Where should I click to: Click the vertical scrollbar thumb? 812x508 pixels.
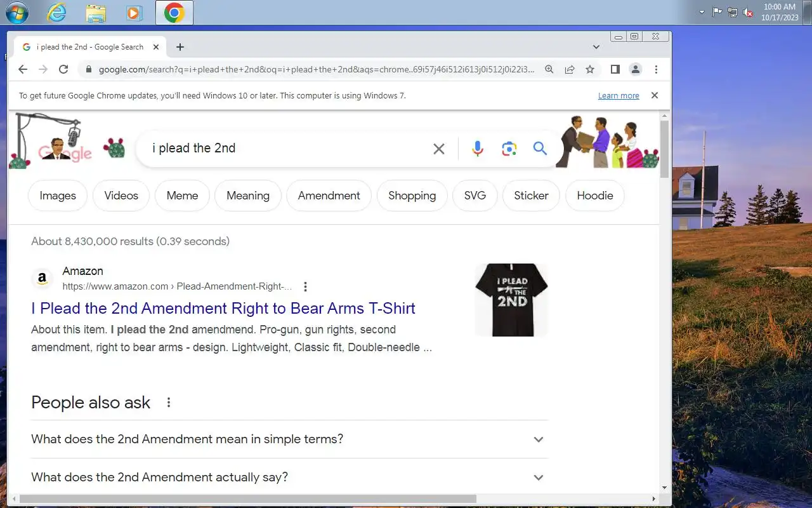pos(665,149)
